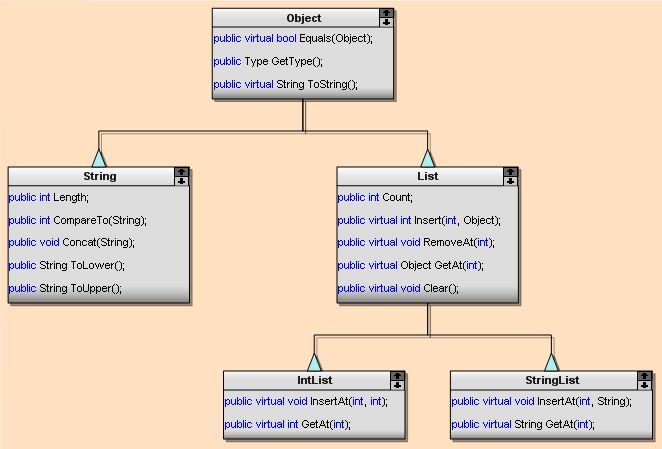Click the up arrow in Object class header
Viewport: 662px width, 449px height.
[x=386, y=13]
